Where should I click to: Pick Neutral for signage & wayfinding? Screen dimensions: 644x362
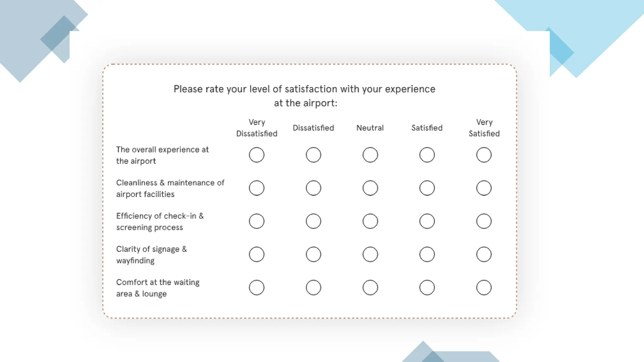point(370,255)
